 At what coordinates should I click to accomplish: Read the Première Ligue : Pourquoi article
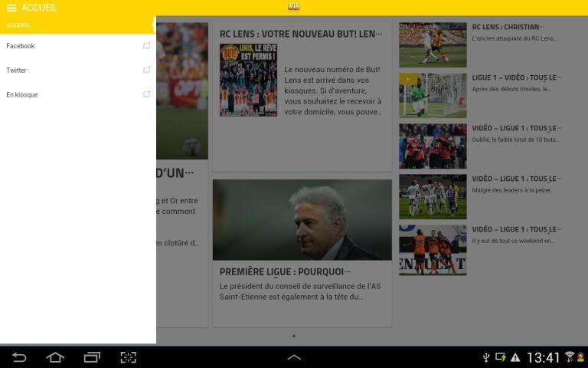click(285, 271)
